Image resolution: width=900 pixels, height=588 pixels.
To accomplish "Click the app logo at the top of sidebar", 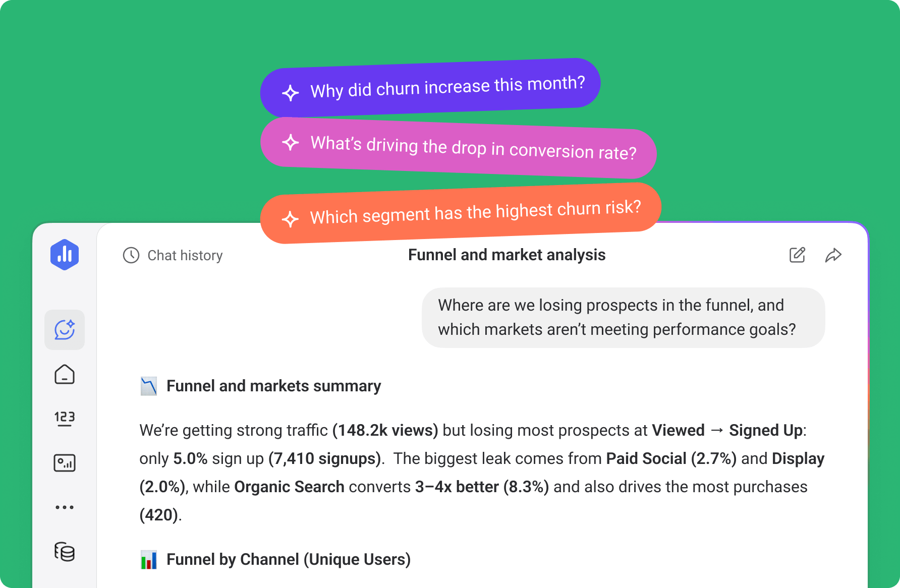I will (x=65, y=255).
